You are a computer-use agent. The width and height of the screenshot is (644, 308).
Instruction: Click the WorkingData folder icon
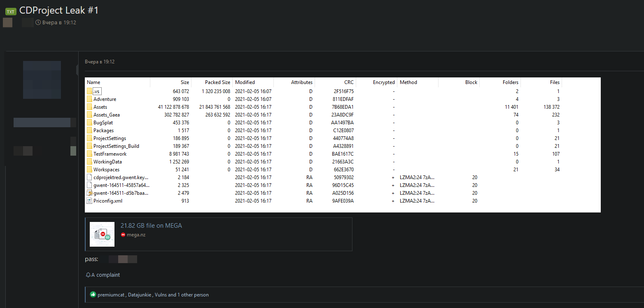(89, 162)
